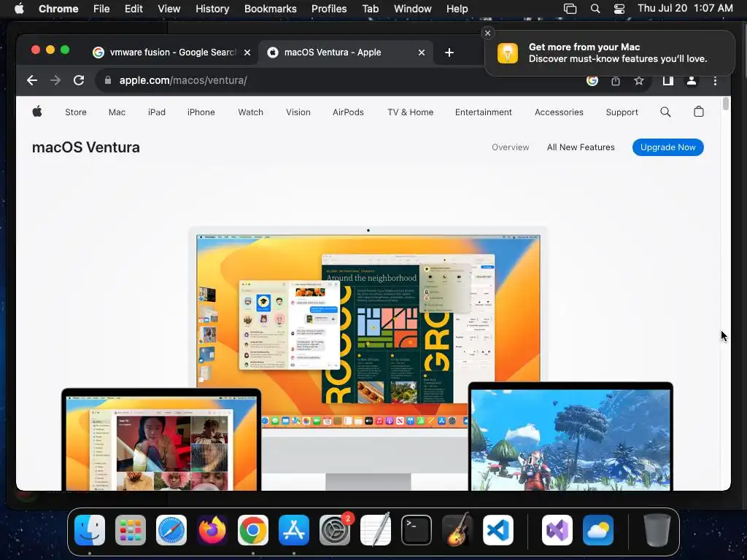
Task: Open the Google icon in address bar
Action: click(x=592, y=81)
